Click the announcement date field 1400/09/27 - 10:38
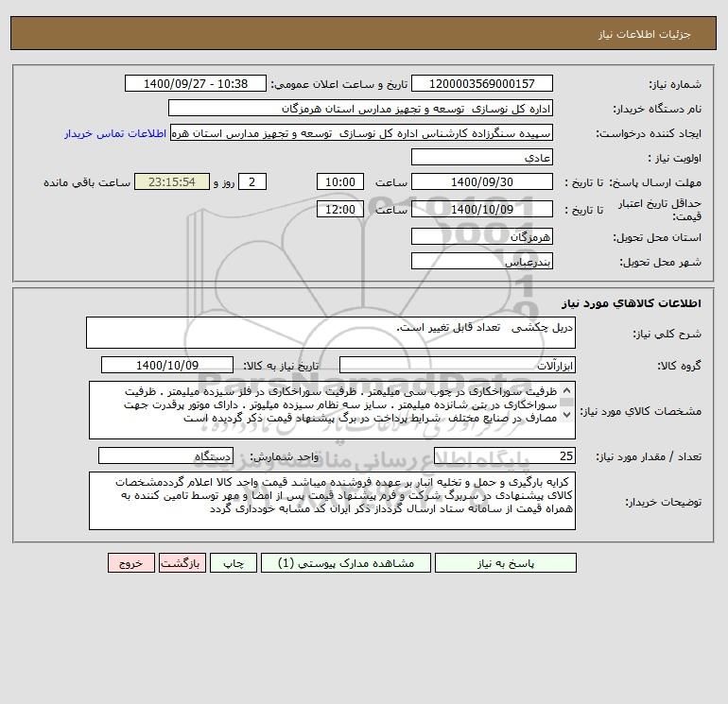This screenshot has width=728, height=704. click(196, 83)
